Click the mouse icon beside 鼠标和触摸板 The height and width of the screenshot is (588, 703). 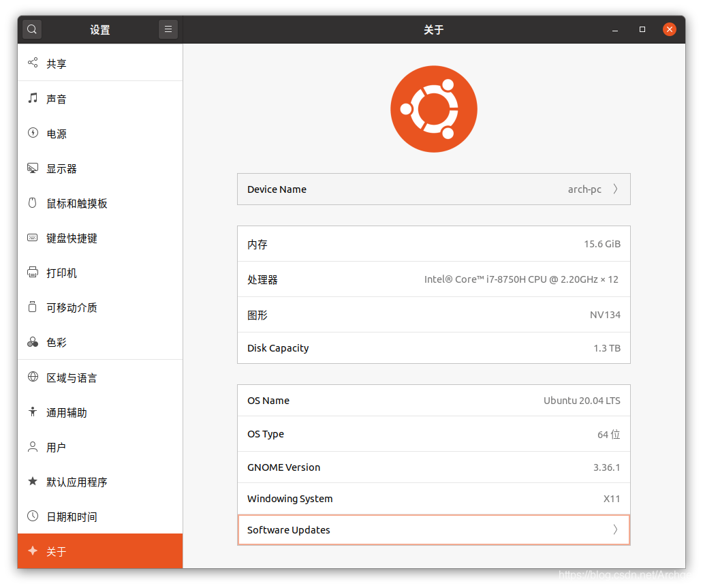click(32, 203)
